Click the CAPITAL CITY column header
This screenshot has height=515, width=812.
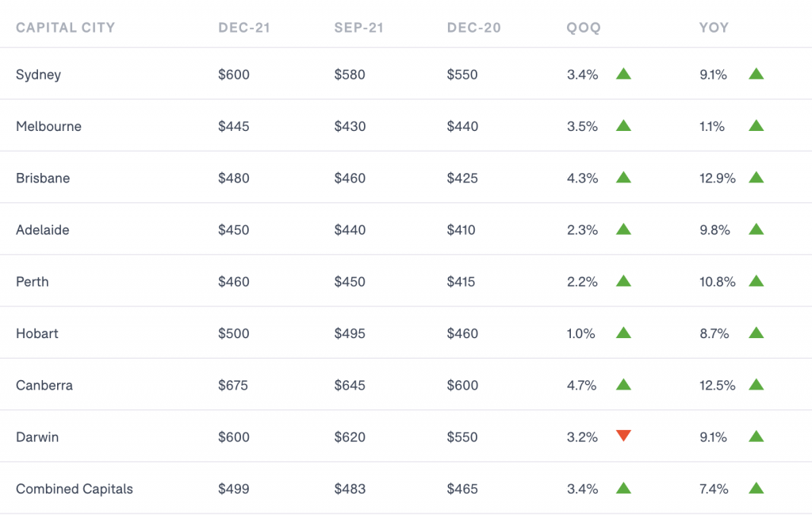point(65,28)
